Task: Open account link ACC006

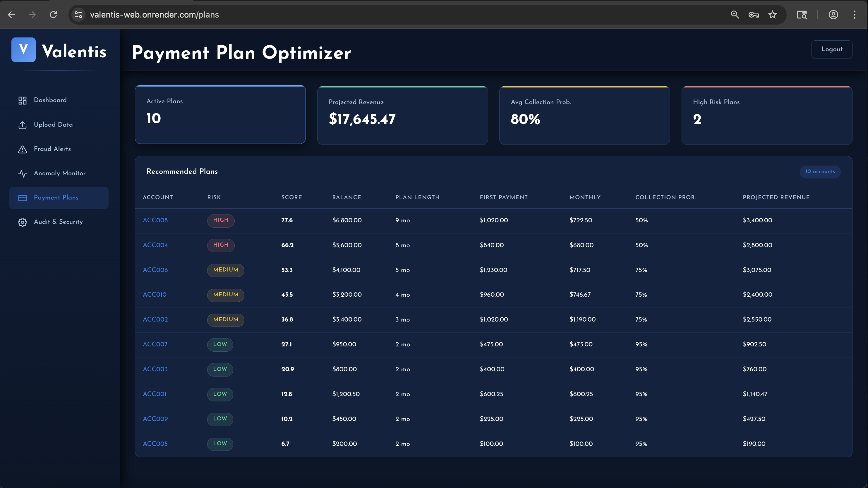Action: pyautogui.click(x=155, y=270)
